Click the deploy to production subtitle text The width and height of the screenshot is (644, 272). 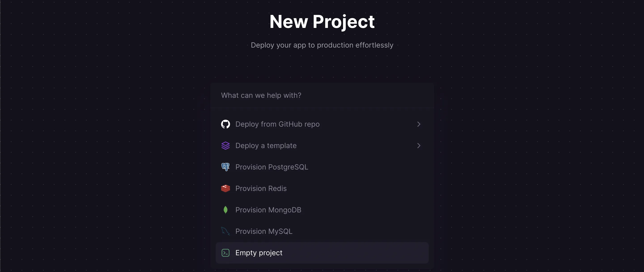tap(322, 45)
